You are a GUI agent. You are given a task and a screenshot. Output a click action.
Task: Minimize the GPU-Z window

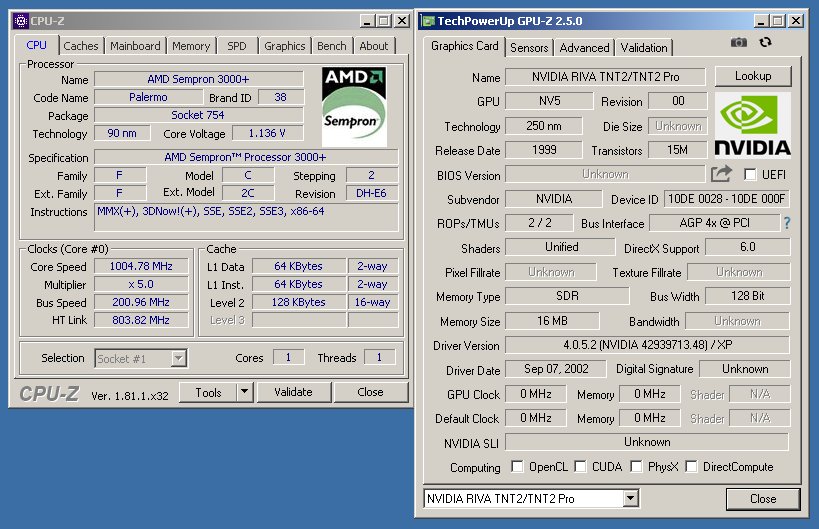pyautogui.click(x=762, y=21)
